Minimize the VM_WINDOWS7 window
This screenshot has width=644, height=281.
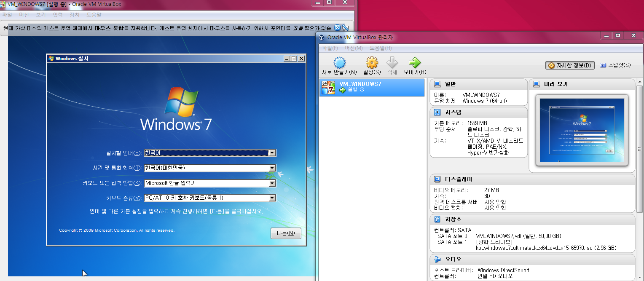(x=317, y=2)
